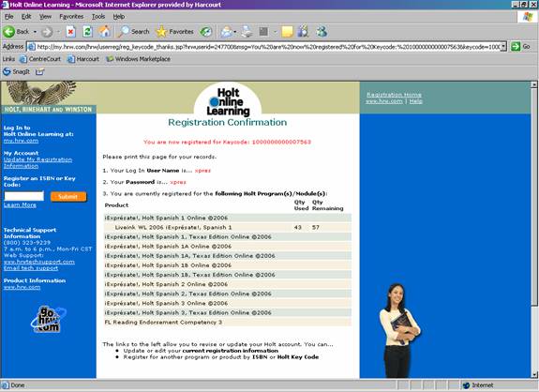The width and height of the screenshot is (539, 392).
Task: Open www.hrw.com under Product Information
Action: [x=22, y=287]
